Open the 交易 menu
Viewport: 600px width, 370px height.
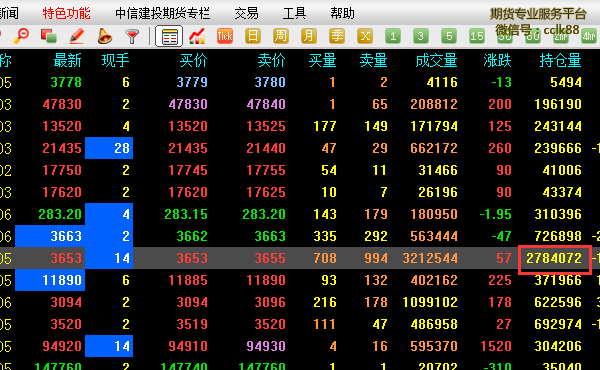coord(246,13)
